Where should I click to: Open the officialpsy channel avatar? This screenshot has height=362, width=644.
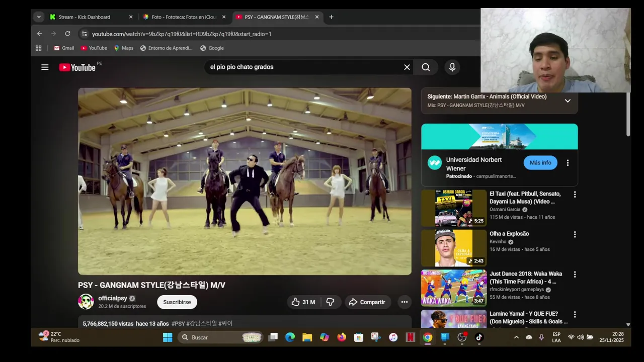86,302
